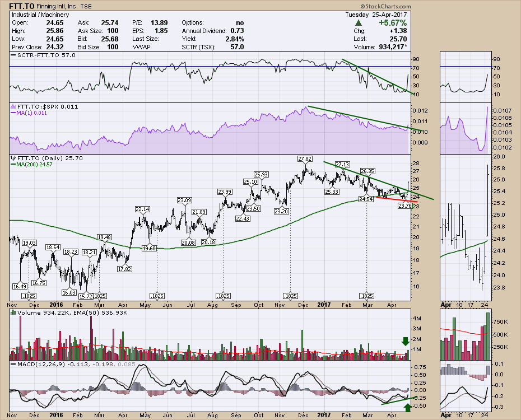Viewport: 521px width, 420px height.
Task: Click the 22.14 price high label
Action: pos(142,209)
